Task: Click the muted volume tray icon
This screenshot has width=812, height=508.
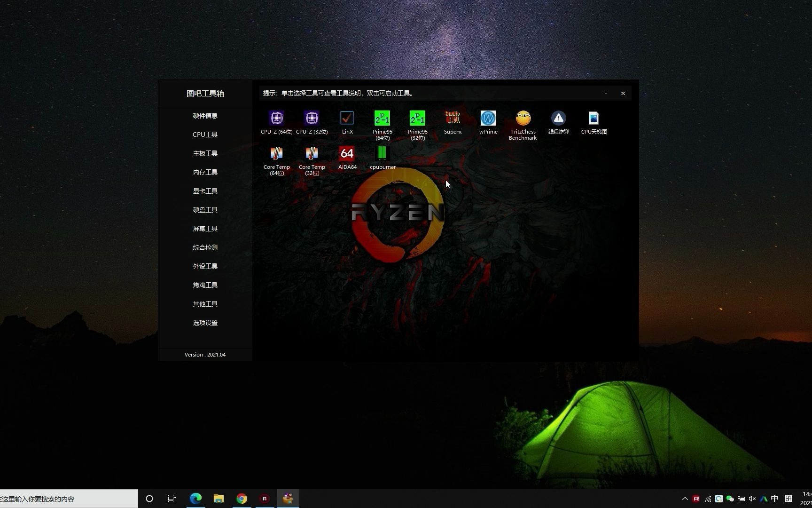Action: (x=752, y=499)
